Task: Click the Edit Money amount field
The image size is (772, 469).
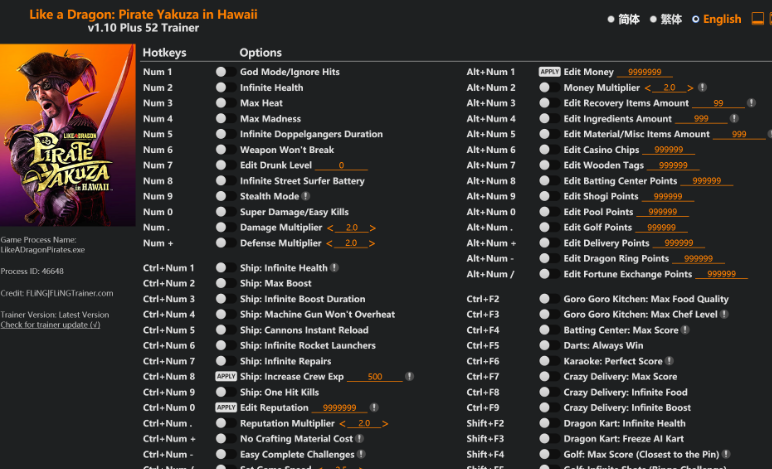Action: point(644,72)
